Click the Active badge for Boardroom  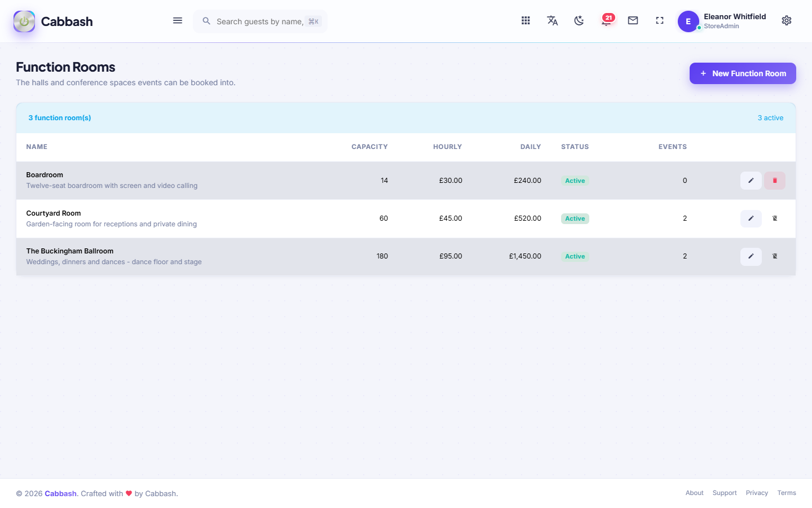point(575,181)
